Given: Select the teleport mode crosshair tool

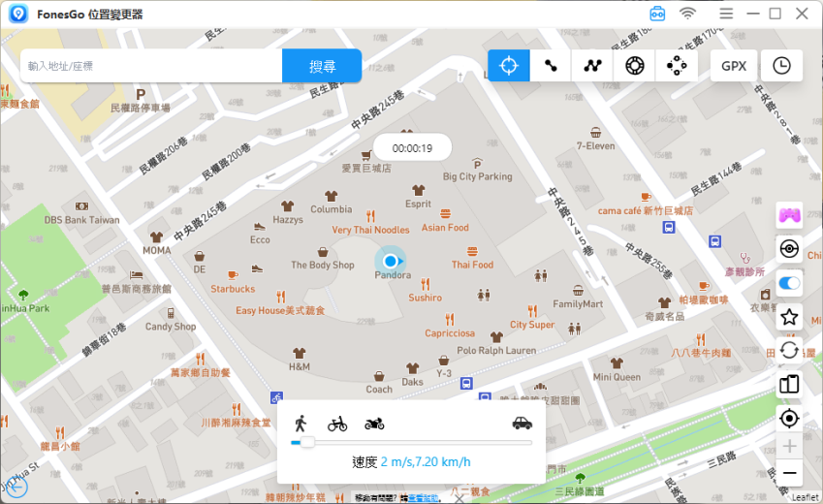Looking at the screenshot, I should coord(509,66).
